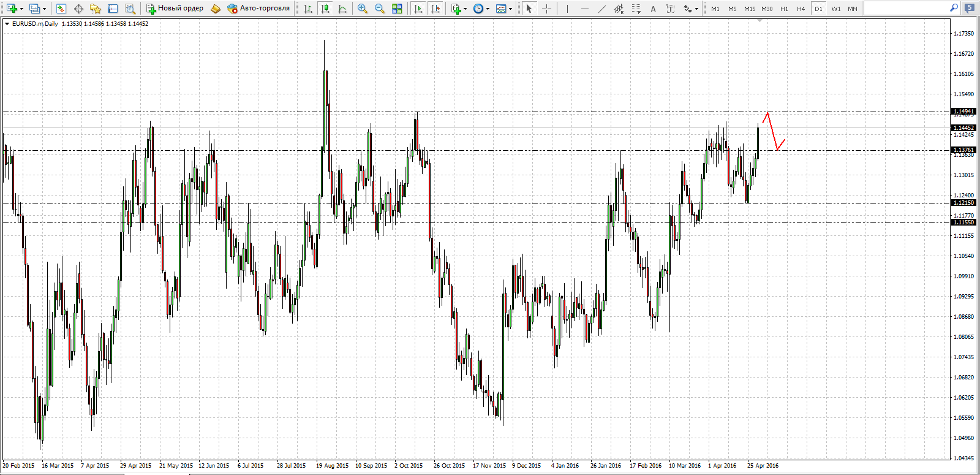
Task: Switch to Candlesticks display
Action: point(325,9)
